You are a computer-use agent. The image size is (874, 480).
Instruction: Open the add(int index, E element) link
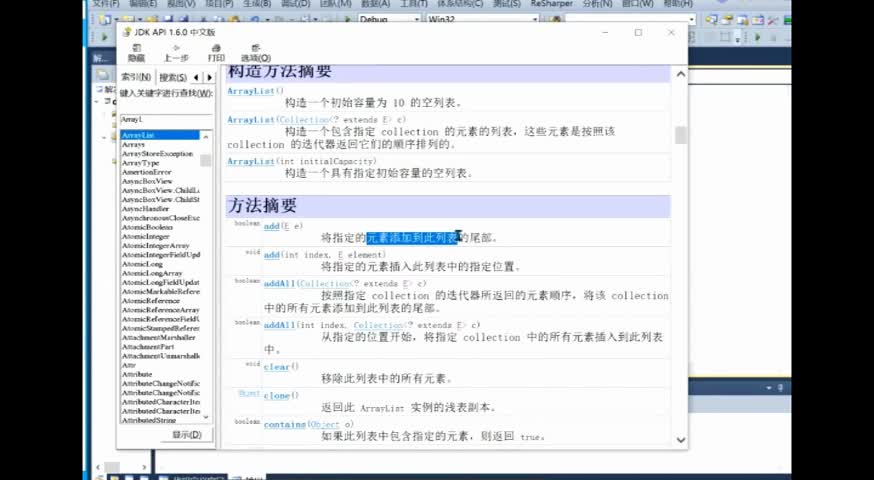tap(271, 255)
